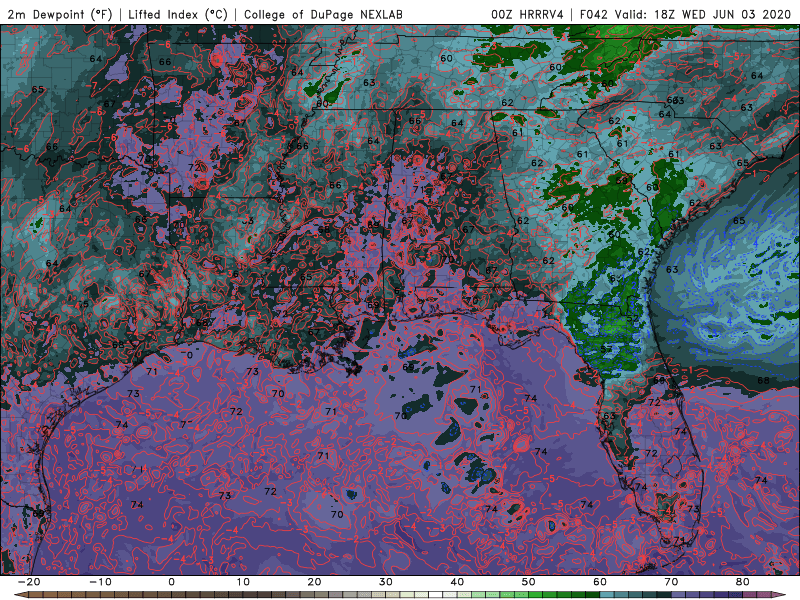Image resolution: width=800 pixels, height=600 pixels.
Task: Click the '-10' color scale label
Action: click(x=100, y=582)
